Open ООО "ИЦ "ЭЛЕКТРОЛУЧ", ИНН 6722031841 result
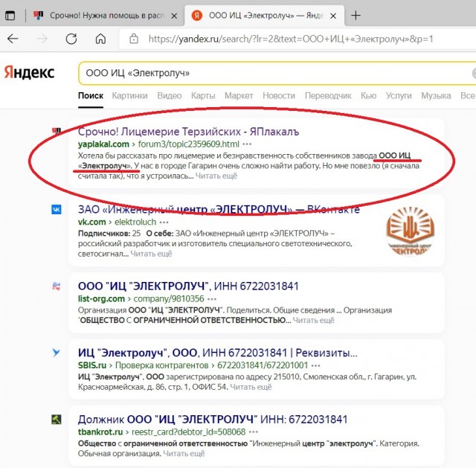 pos(188,286)
